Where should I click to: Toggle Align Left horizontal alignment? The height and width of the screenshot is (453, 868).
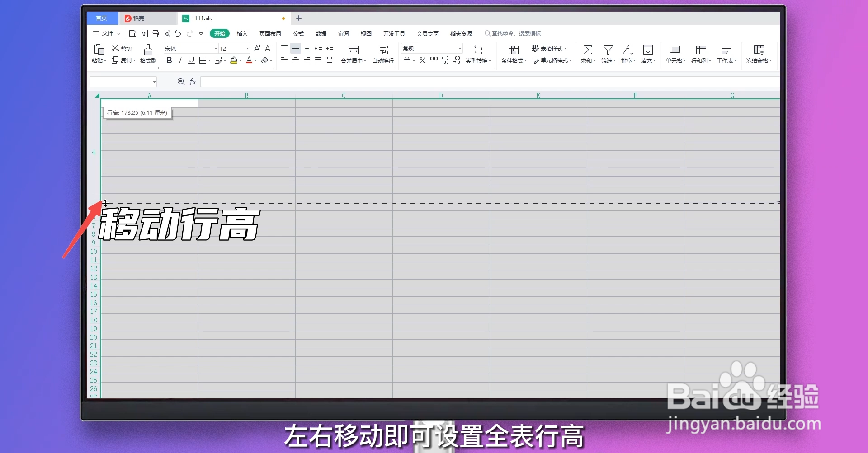[284, 60]
